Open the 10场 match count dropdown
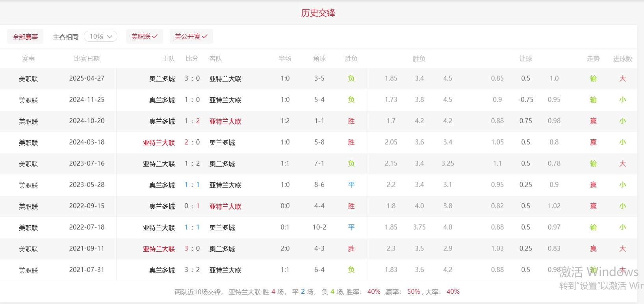 tap(100, 37)
